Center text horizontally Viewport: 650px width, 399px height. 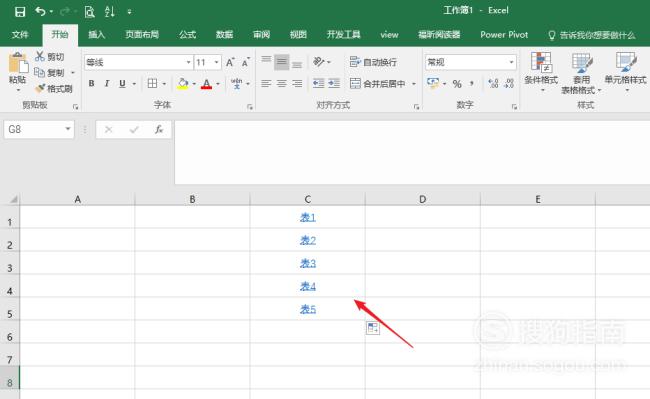pyautogui.click(x=281, y=84)
